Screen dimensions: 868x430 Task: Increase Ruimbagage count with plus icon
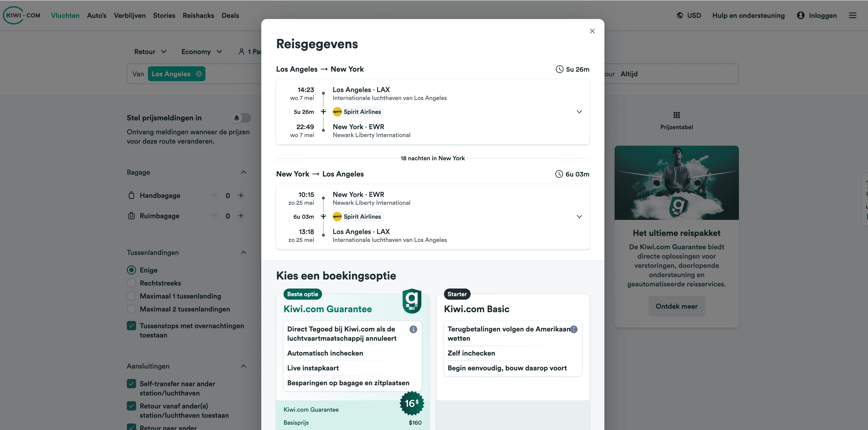241,216
